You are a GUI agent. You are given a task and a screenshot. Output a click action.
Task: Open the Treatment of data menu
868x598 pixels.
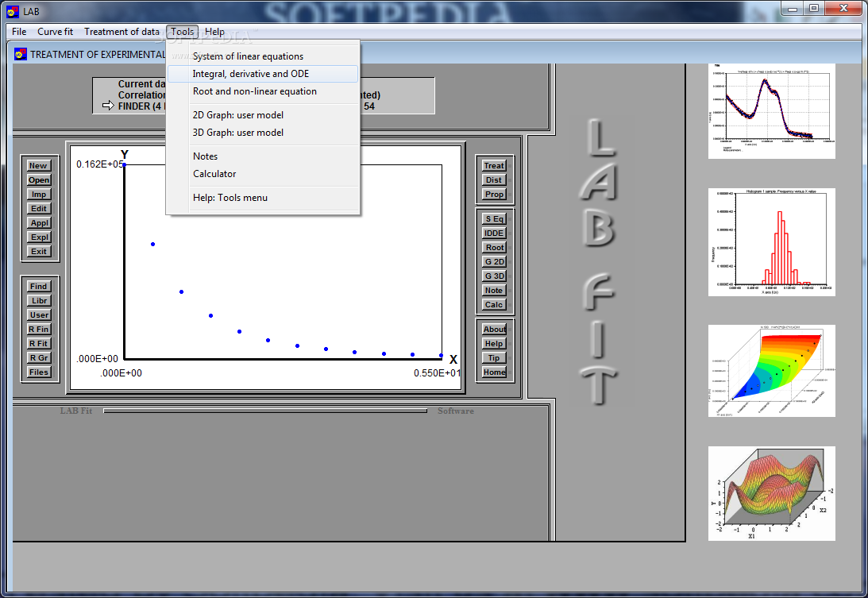(122, 32)
